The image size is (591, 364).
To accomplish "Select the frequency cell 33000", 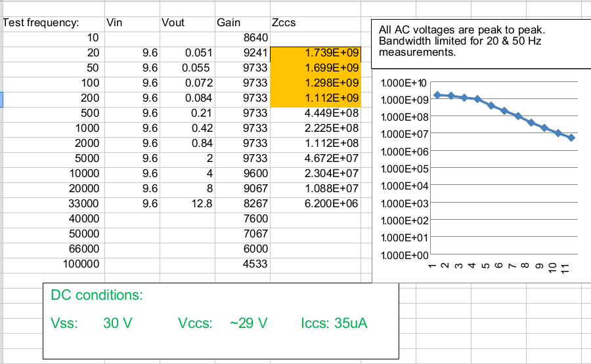I will coord(54,204).
